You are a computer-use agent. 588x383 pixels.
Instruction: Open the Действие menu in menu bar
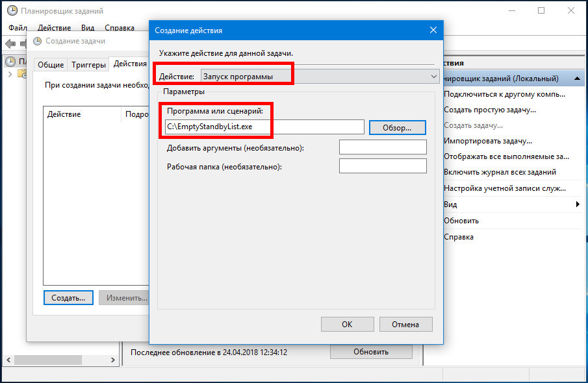click(x=54, y=28)
